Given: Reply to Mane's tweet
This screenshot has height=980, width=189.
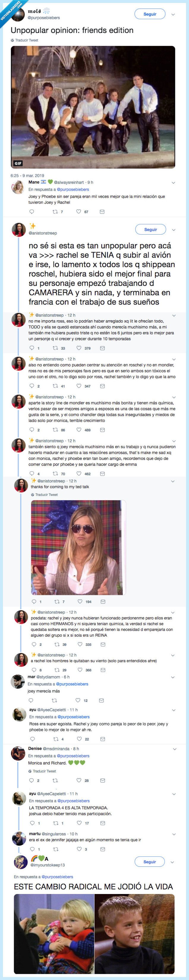Looking at the screenshot, I should point(32,211).
